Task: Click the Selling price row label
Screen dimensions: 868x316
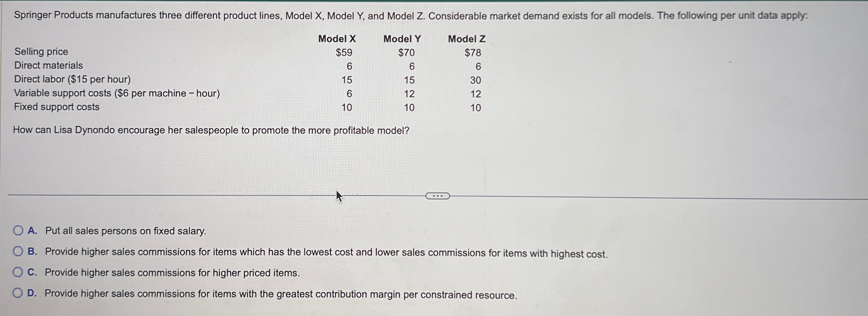Action: [41, 52]
